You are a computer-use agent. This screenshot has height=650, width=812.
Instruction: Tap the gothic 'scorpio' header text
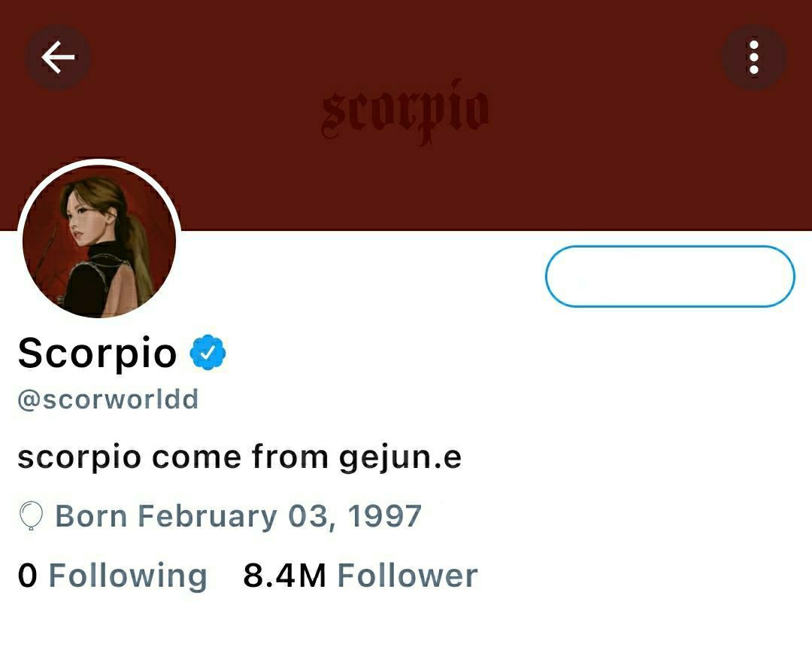click(405, 111)
